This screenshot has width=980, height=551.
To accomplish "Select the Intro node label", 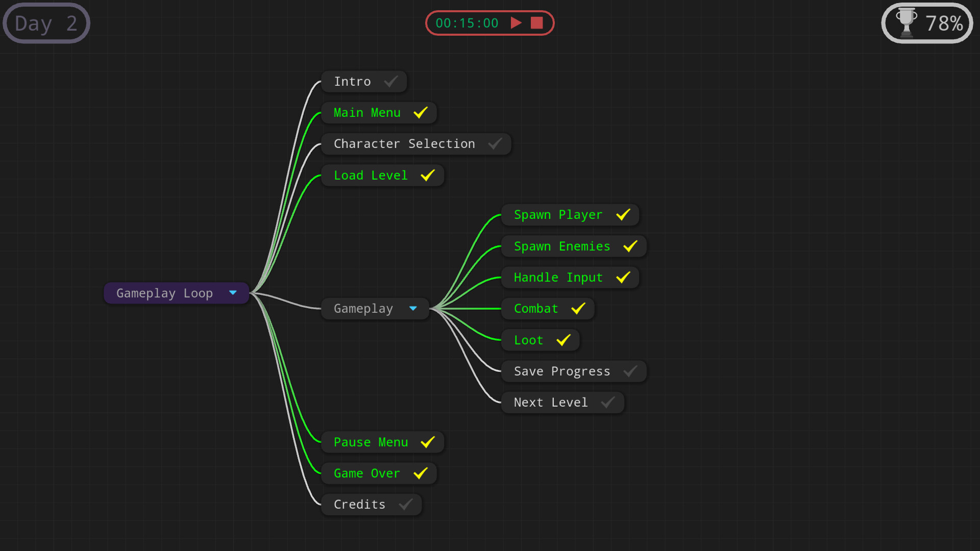I will [352, 82].
